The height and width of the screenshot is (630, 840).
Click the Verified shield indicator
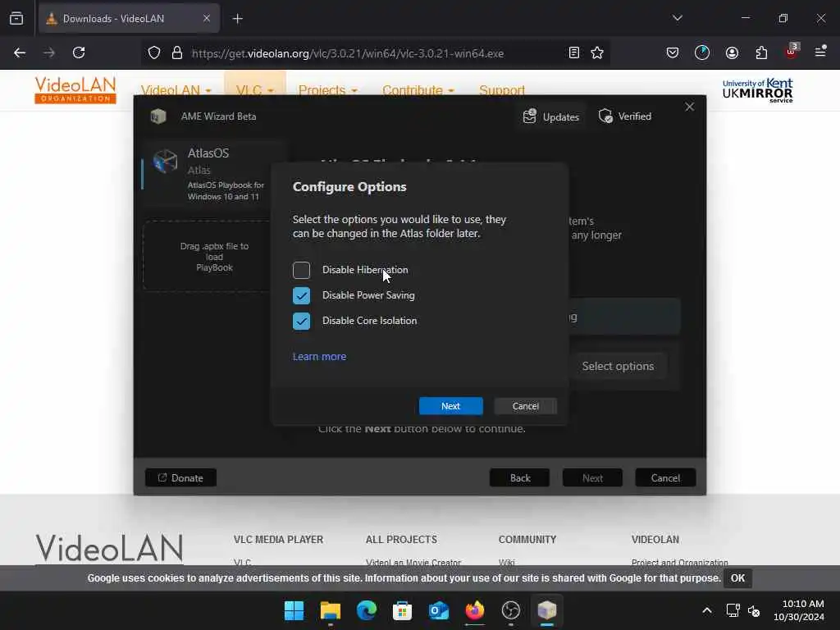624,116
